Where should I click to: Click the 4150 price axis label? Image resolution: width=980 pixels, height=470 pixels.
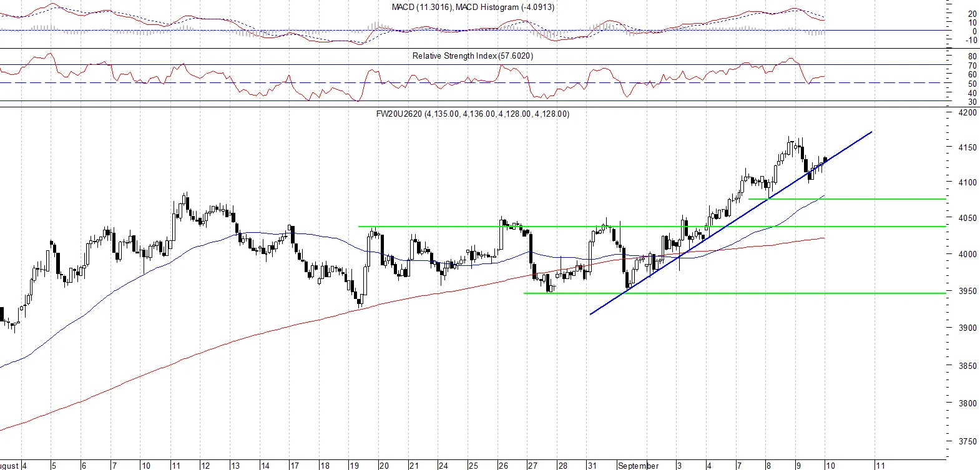point(968,148)
